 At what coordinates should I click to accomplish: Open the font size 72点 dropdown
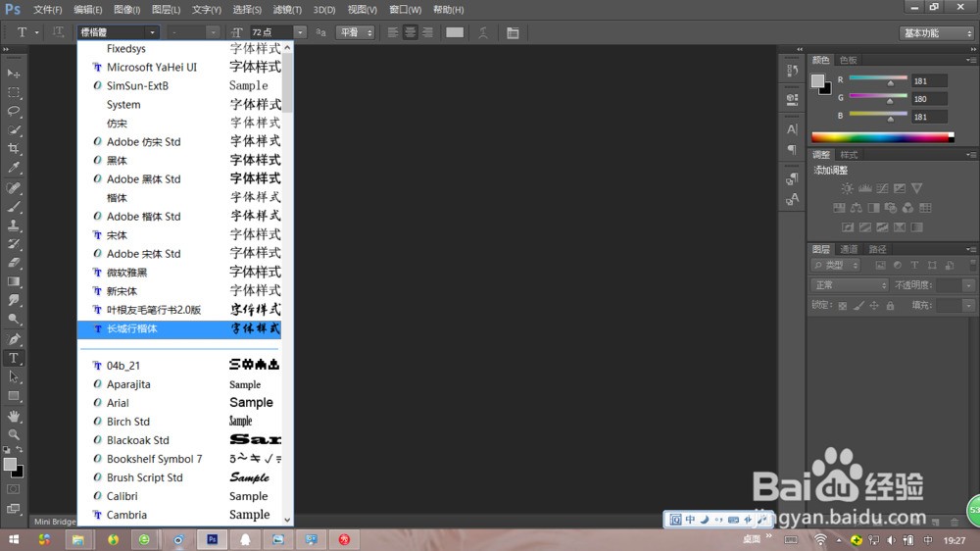pos(300,32)
